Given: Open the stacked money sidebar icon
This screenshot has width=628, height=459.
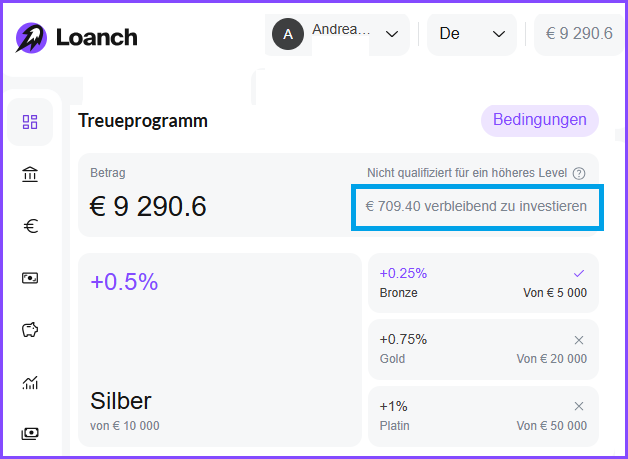Looking at the screenshot, I should pyautogui.click(x=30, y=434).
